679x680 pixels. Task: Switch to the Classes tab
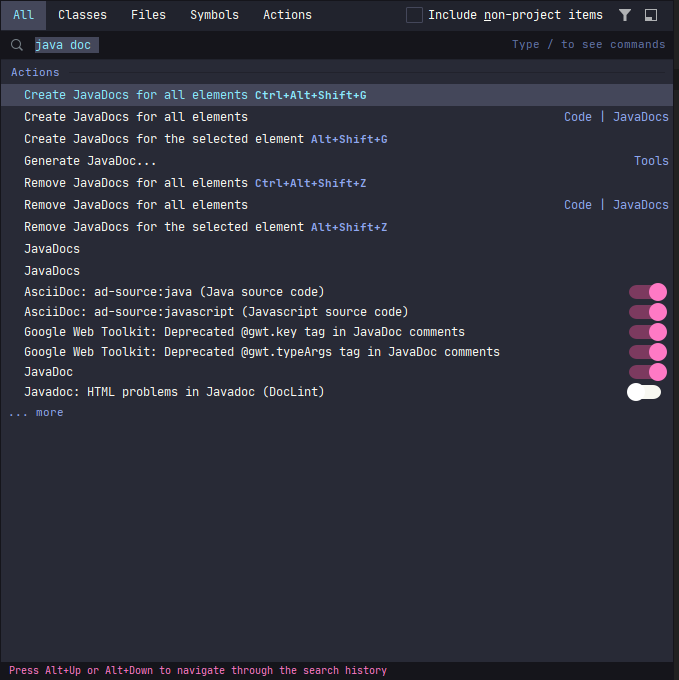[x=82, y=15]
